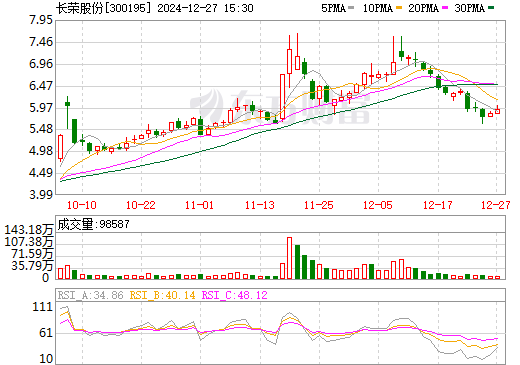Click the 6.47 price axis label

click(x=41, y=86)
